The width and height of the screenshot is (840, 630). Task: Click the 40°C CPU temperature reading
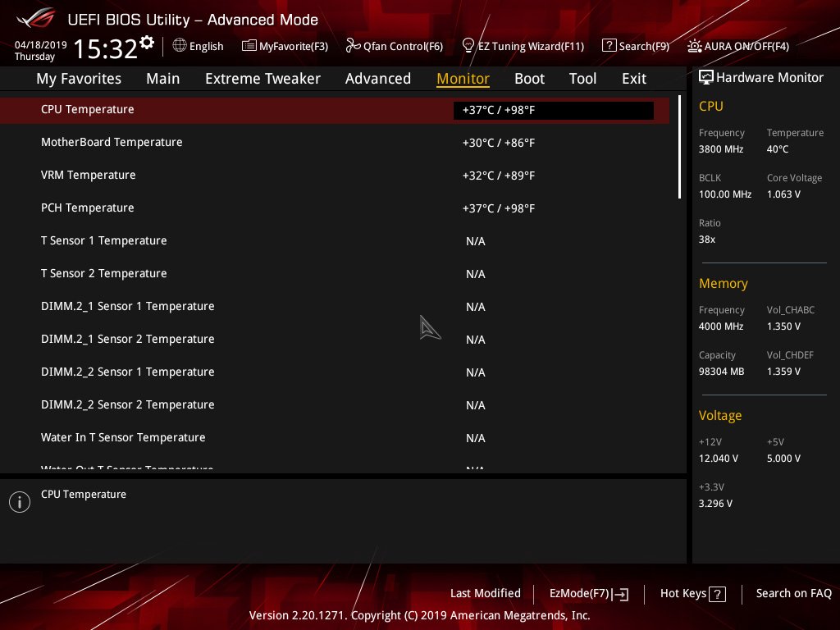778,149
